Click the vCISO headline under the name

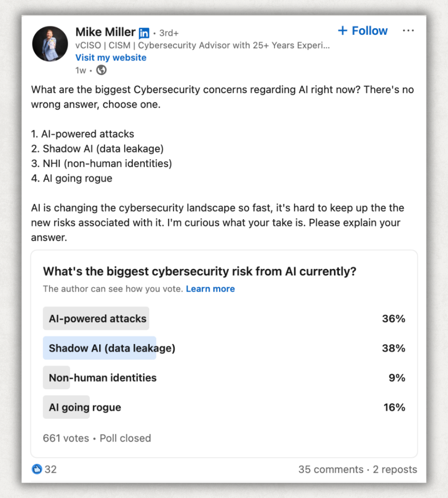202,45
